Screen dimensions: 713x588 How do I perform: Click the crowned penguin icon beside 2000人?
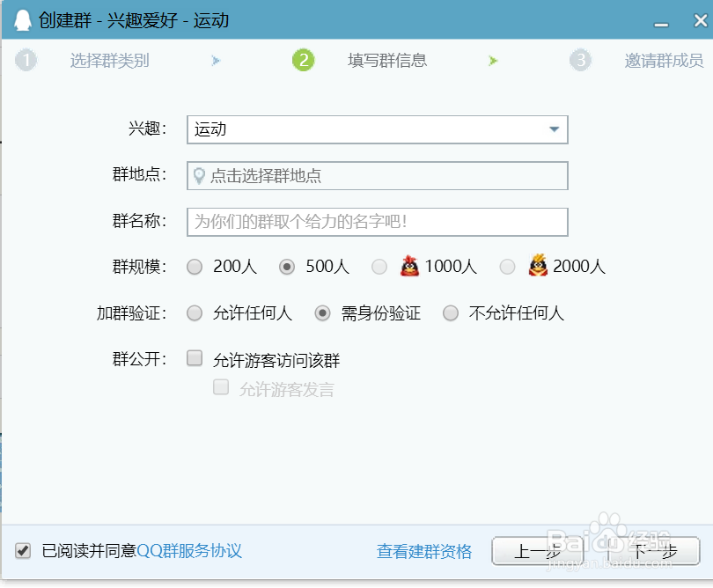[538, 265]
